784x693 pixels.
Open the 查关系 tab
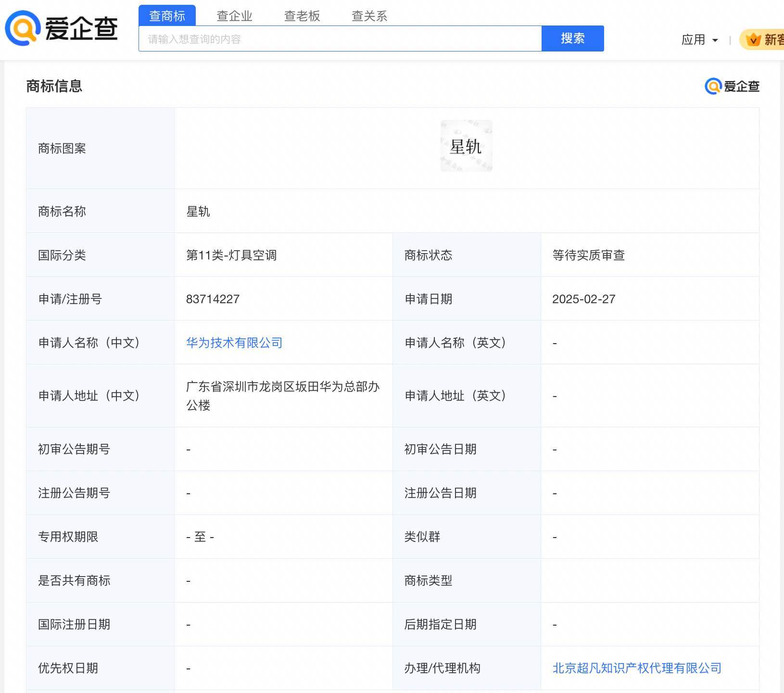tap(369, 16)
